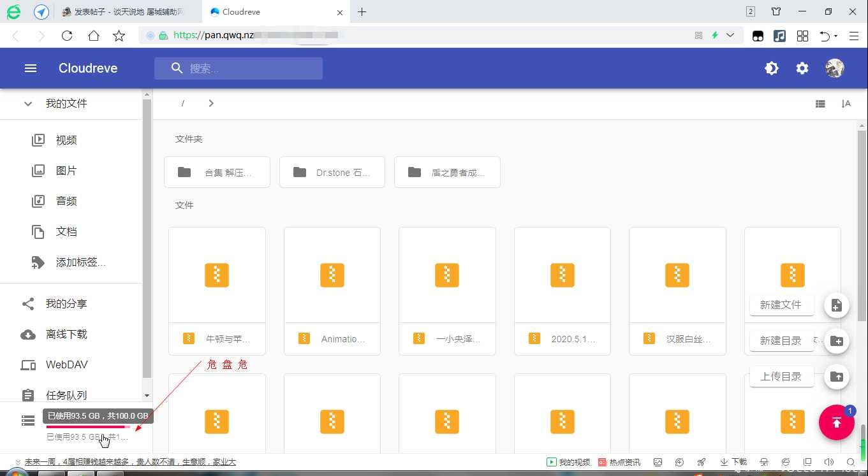Reload the current page
Screen dimensions: 868x476
[x=67, y=36]
